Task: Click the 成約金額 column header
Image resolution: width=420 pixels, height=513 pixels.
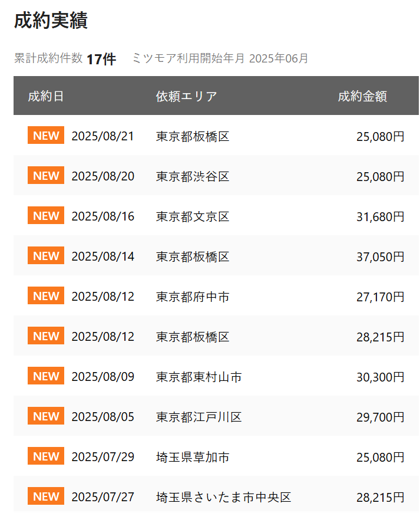Action: 362,97
